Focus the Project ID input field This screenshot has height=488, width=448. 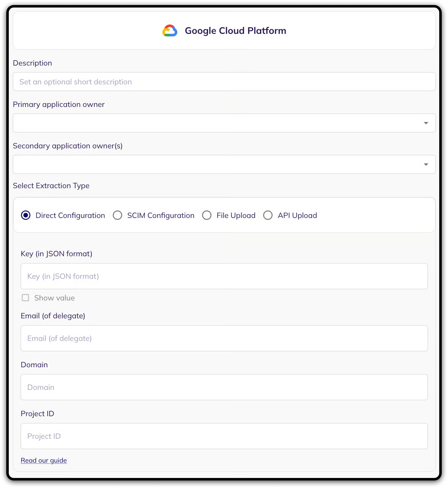point(224,436)
